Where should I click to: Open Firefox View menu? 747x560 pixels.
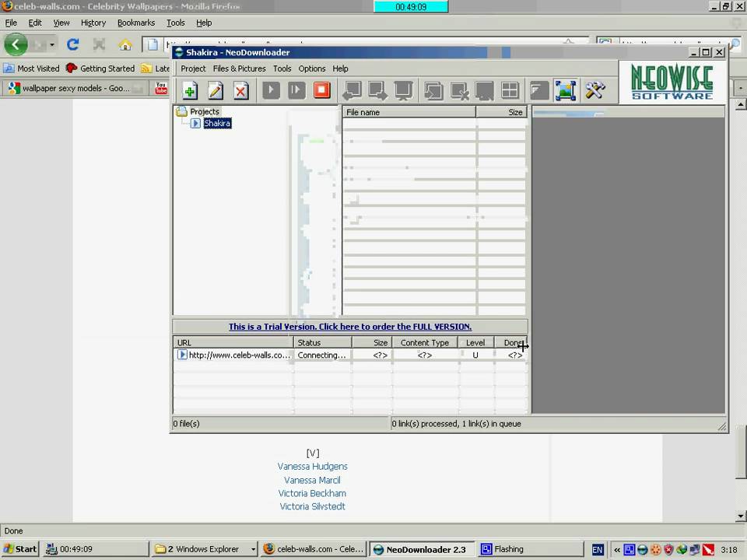click(x=61, y=23)
